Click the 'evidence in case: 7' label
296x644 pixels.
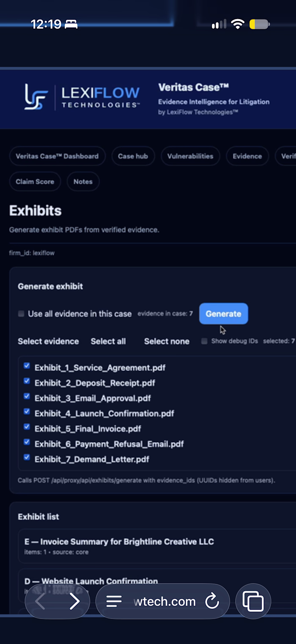click(165, 314)
